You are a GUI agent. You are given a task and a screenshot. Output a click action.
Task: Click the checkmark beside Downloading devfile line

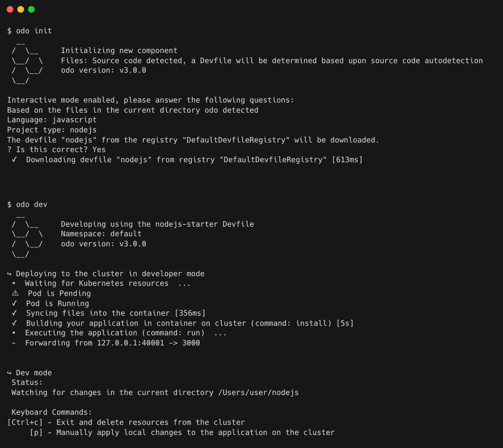pyautogui.click(x=14, y=160)
